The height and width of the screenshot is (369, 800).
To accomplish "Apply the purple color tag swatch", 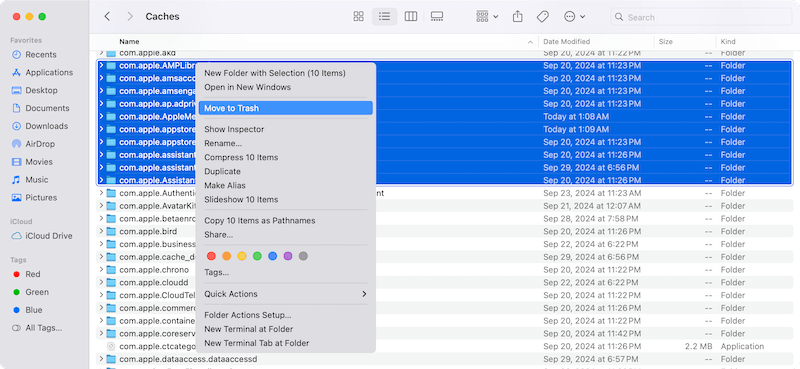I will point(288,256).
